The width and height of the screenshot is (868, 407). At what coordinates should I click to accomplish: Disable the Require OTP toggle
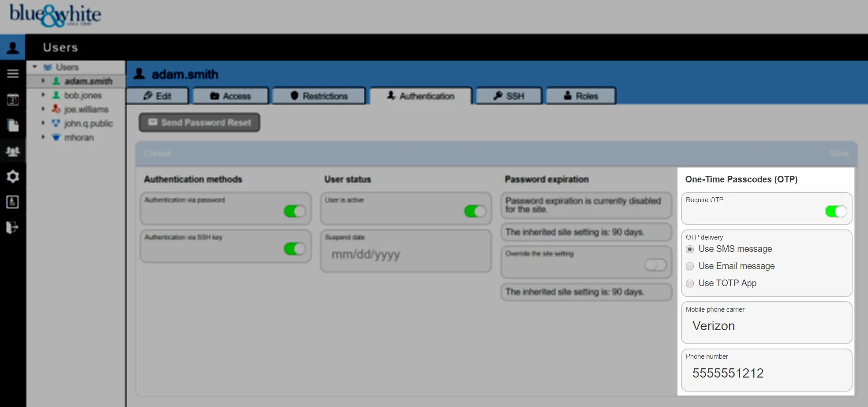point(835,211)
